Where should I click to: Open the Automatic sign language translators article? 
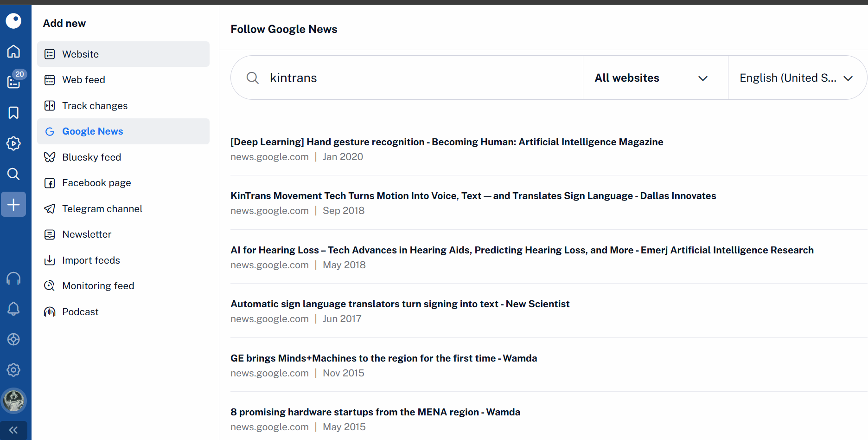pyautogui.click(x=400, y=304)
